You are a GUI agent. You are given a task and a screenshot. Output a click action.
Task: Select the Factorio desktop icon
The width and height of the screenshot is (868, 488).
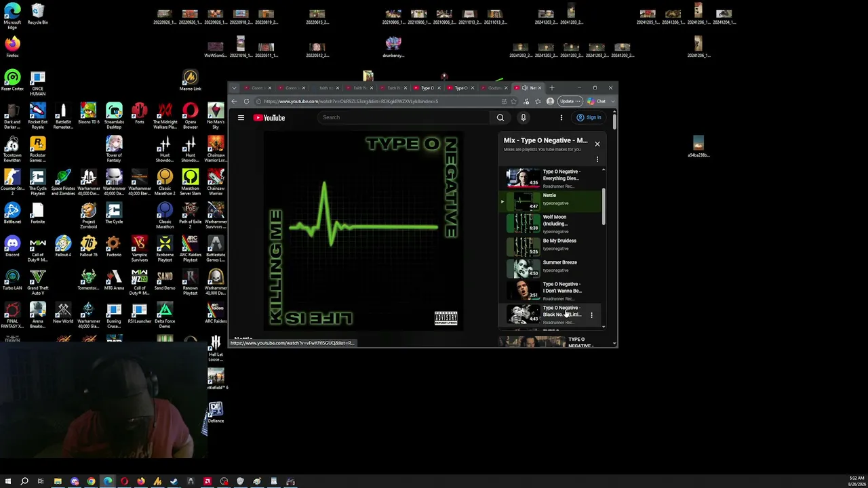114,247
